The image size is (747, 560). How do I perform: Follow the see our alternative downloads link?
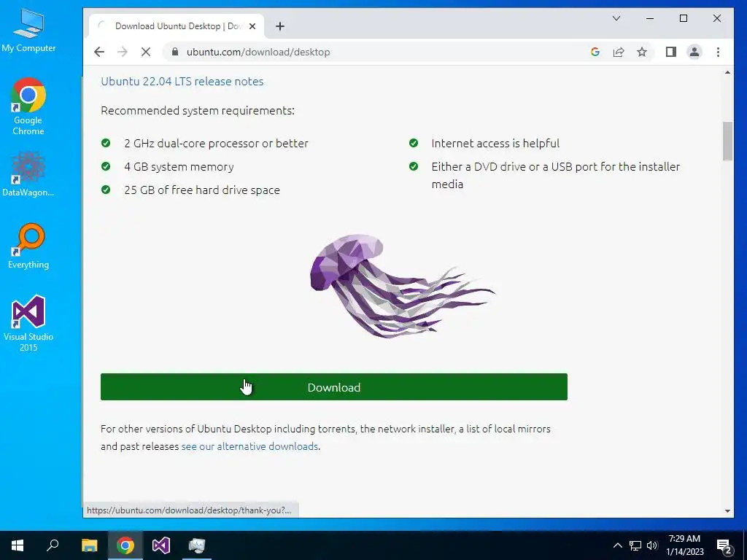click(x=249, y=446)
